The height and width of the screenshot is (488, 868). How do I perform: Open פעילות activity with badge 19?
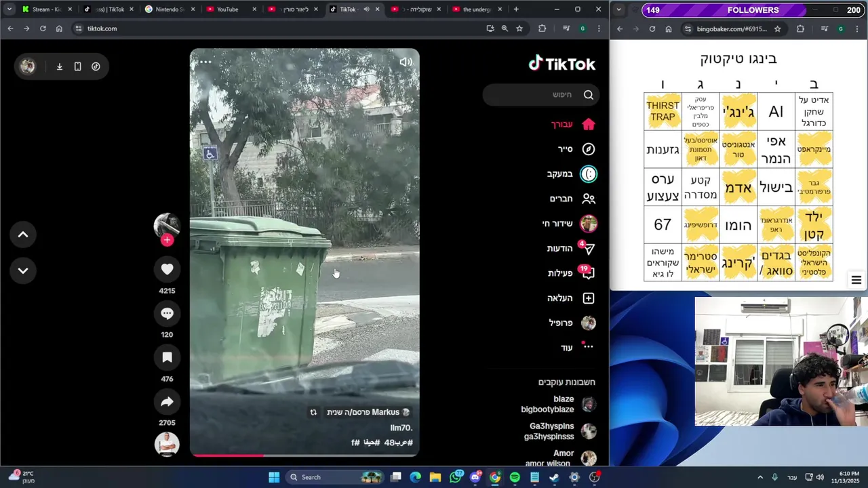click(571, 273)
